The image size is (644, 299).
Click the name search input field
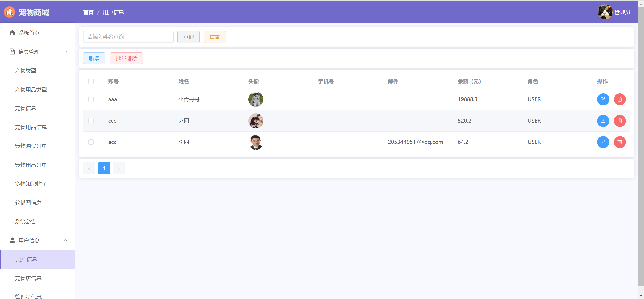click(x=128, y=37)
